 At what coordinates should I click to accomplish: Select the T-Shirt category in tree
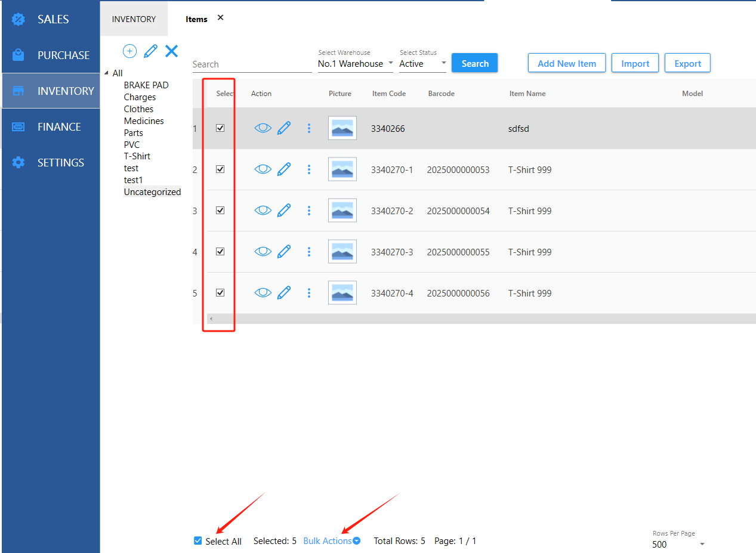pyautogui.click(x=137, y=156)
